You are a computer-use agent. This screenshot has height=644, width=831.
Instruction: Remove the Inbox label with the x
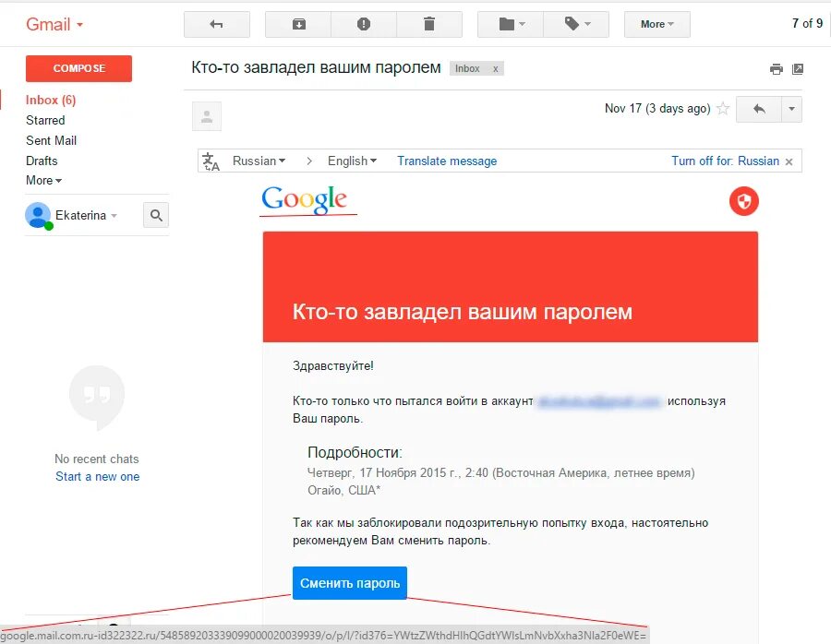point(496,69)
